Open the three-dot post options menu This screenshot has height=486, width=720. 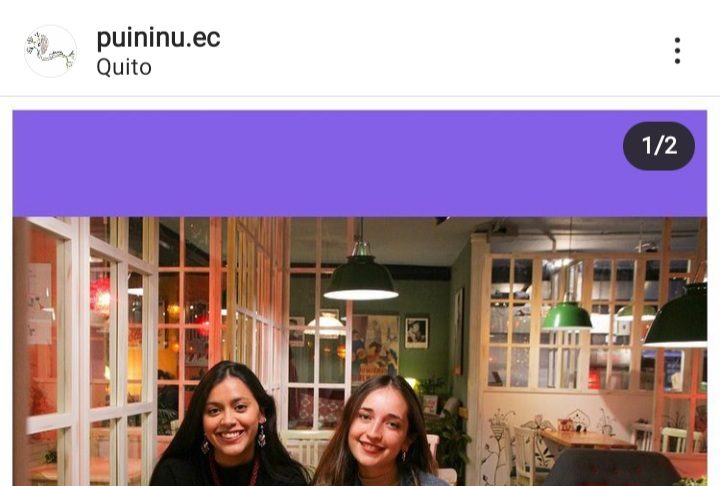(x=677, y=51)
